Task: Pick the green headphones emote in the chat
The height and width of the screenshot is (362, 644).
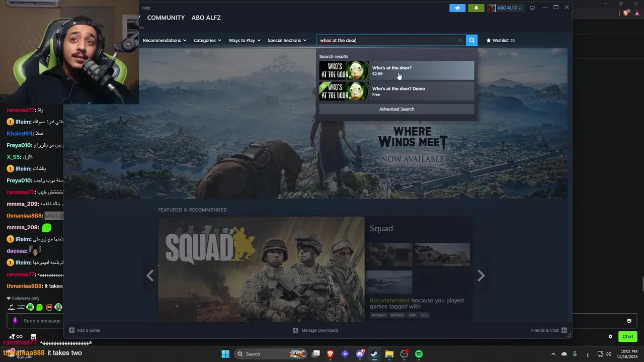Action: 30,307
